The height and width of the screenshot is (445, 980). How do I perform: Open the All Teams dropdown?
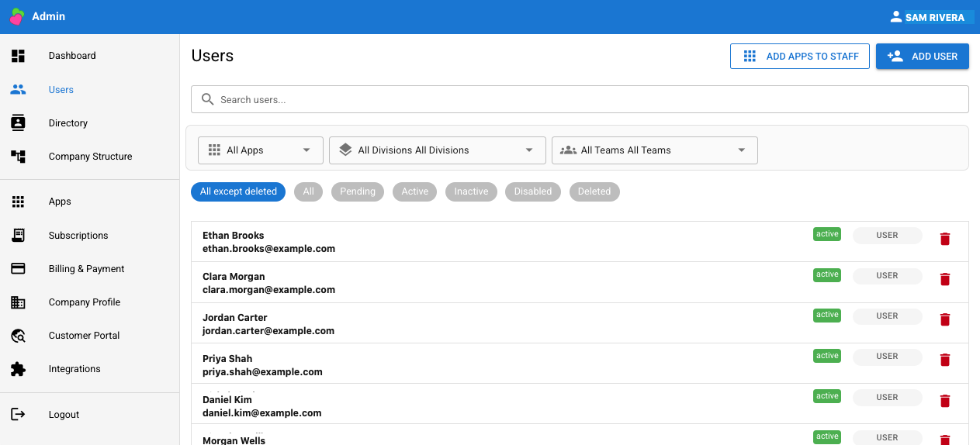(x=655, y=150)
